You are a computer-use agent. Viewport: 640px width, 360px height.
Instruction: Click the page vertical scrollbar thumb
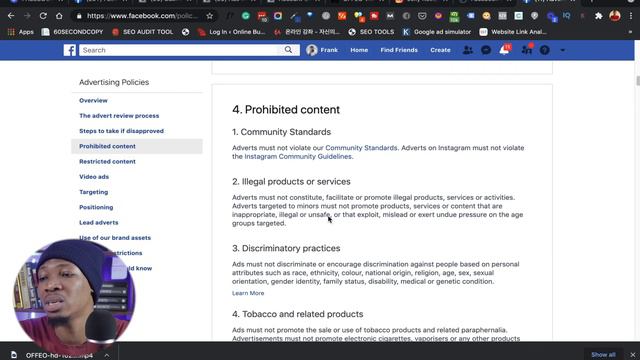[x=637, y=80]
